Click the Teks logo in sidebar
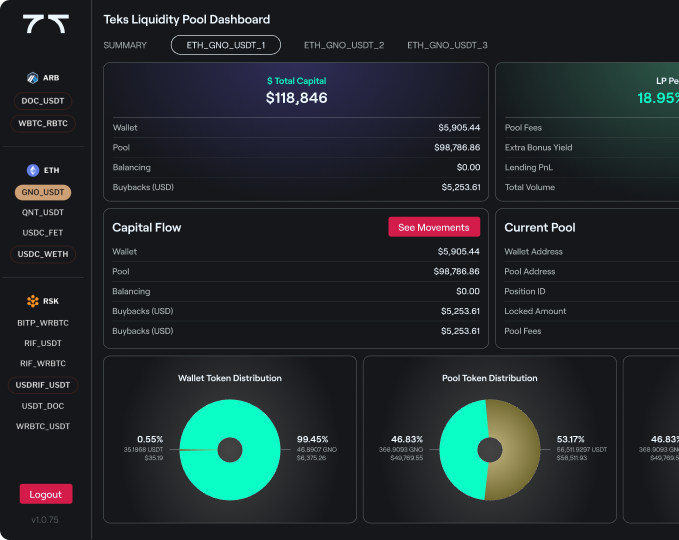This screenshot has width=679, height=540. (x=45, y=26)
